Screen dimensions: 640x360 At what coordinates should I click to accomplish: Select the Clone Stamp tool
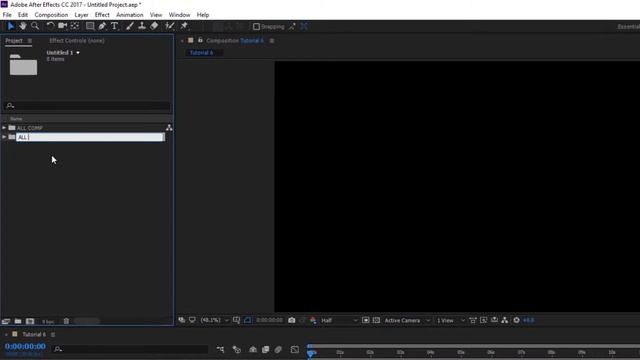point(142,26)
